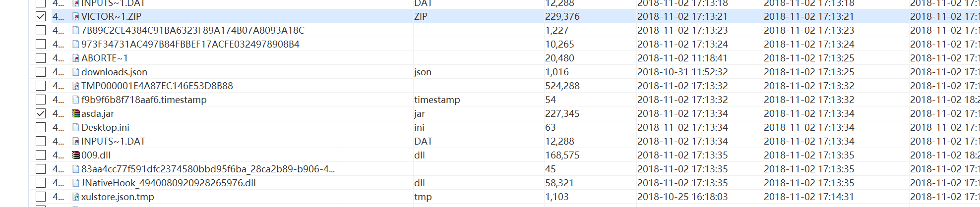The width and height of the screenshot is (980, 207).
Task: Enable the checkbox for 009.dll
Action: click(x=41, y=155)
